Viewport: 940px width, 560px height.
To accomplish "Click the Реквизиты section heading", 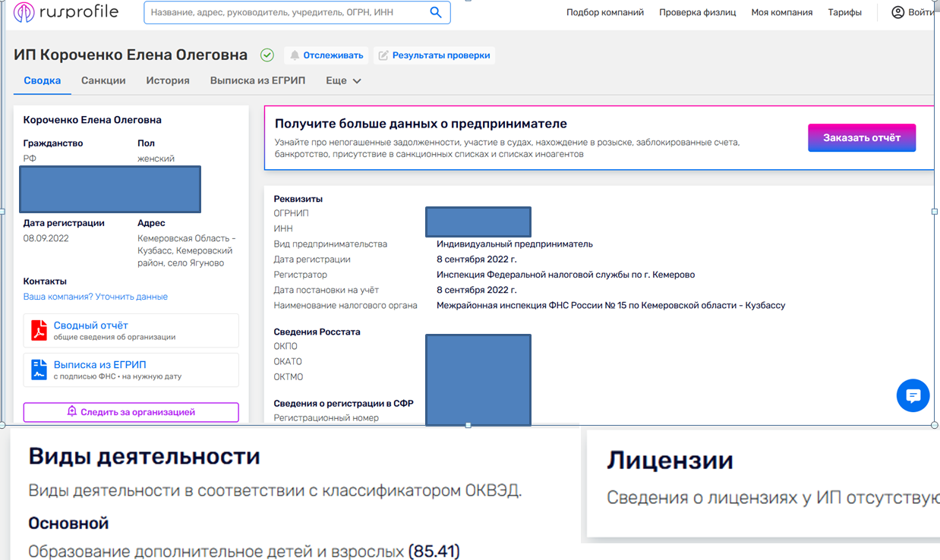I will tap(298, 199).
